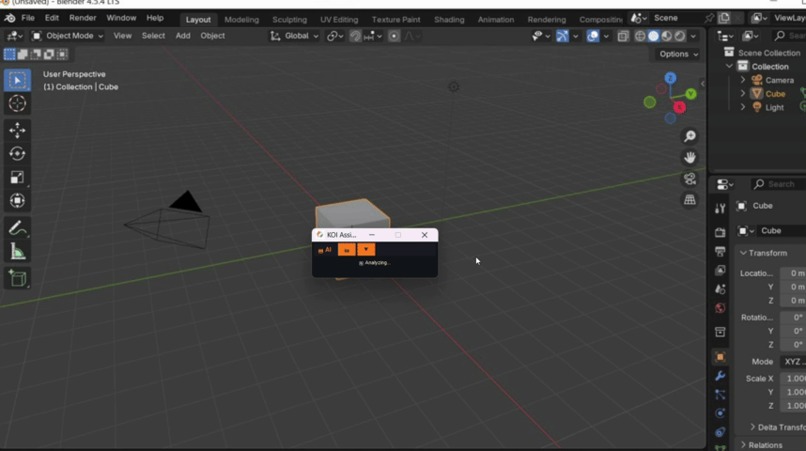Image resolution: width=806 pixels, height=451 pixels.
Task: Open the viewport Add menu
Action: (182, 36)
